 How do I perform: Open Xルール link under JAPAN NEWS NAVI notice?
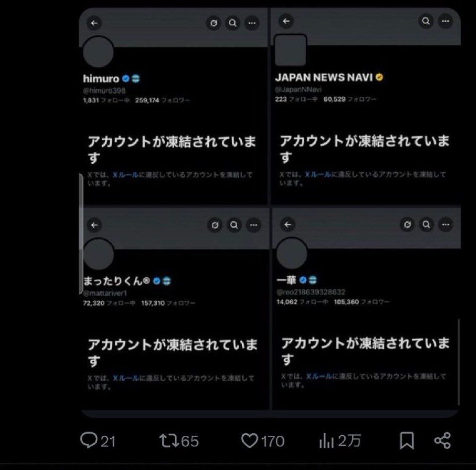coord(318,174)
